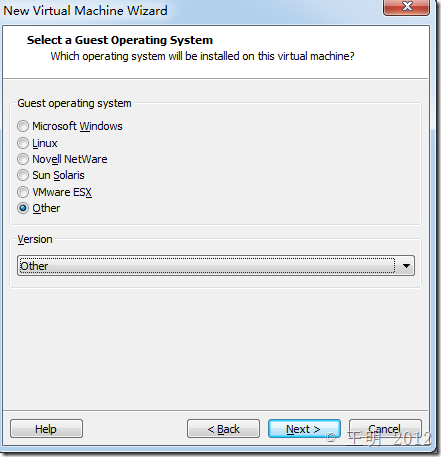Viewport: 441px width, 457px height.
Task: Choose Linux as guest operating system
Action: pyautogui.click(x=23, y=143)
